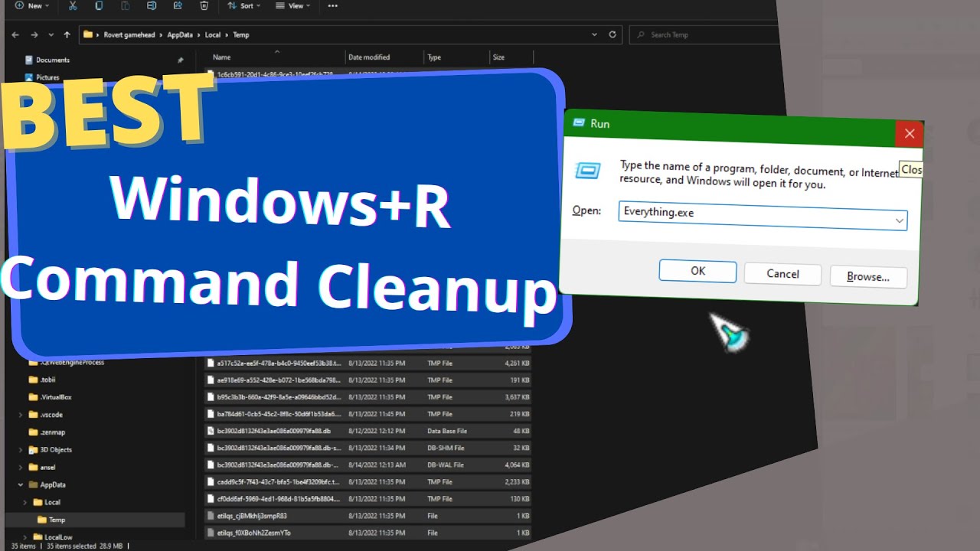Click the Documents folder icon in sidebar
Viewport: 980px width, 551px height.
tap(29, 60)
